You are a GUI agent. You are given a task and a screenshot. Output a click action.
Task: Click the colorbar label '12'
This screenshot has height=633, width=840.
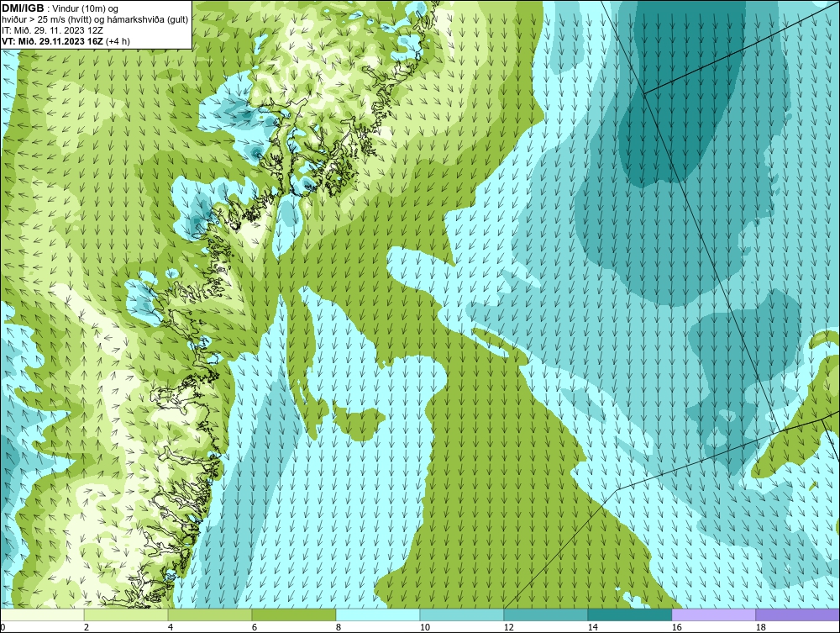(508, 627)
